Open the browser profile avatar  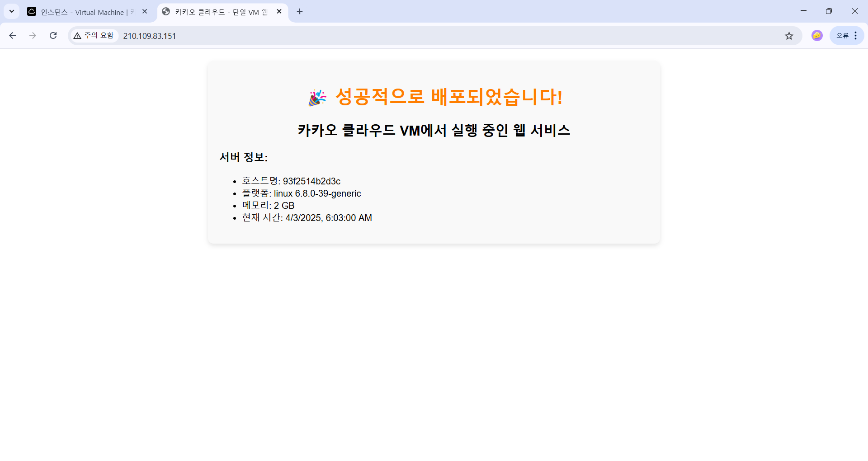coord(817,36)
